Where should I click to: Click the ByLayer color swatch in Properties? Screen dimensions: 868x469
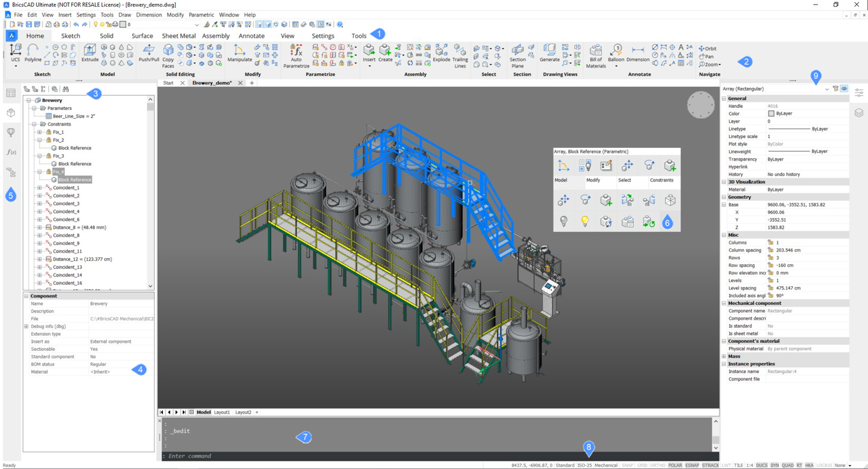click(771, 114)
